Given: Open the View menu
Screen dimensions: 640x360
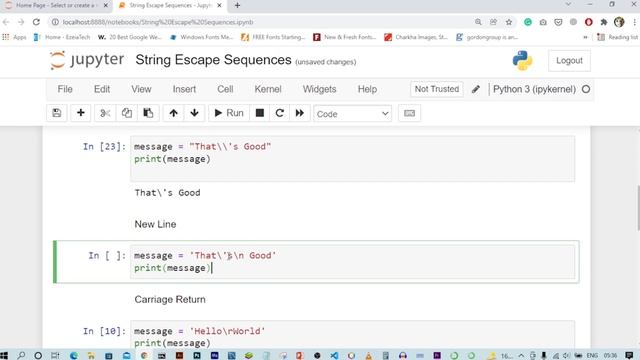Looking at the screenshot, I should [141, 89].
